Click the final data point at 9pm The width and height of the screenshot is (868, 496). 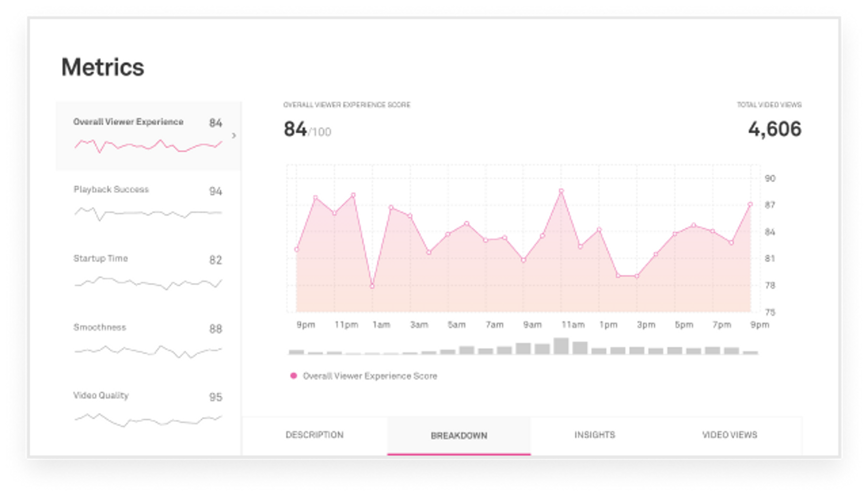click(750, 204)
